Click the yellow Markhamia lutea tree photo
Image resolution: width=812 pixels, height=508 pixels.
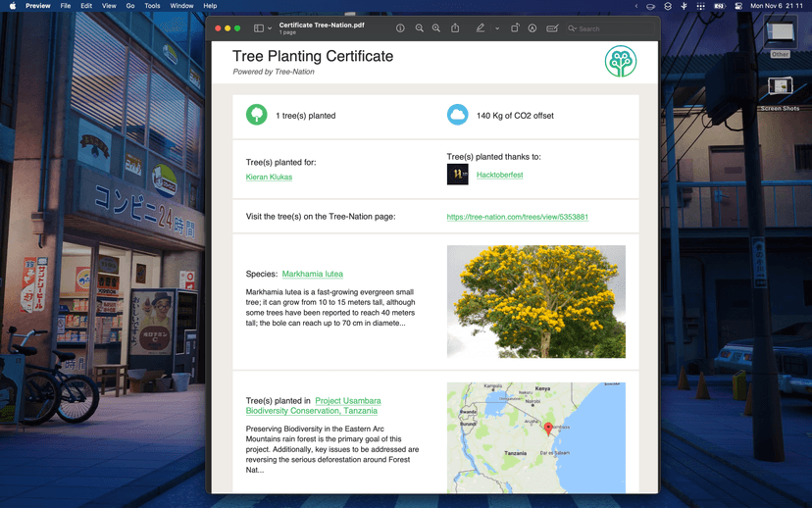(x=536, y=301)
